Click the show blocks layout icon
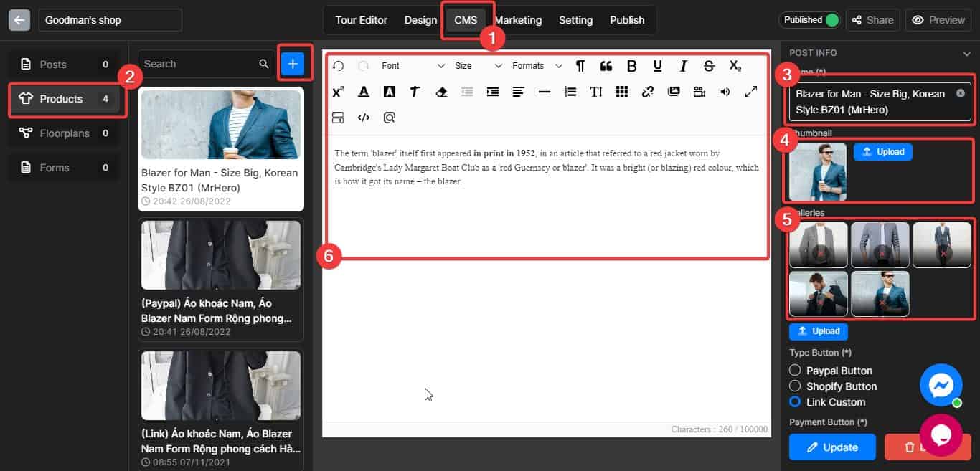This screenshot has height=471, width=980. tap(339, 118)
